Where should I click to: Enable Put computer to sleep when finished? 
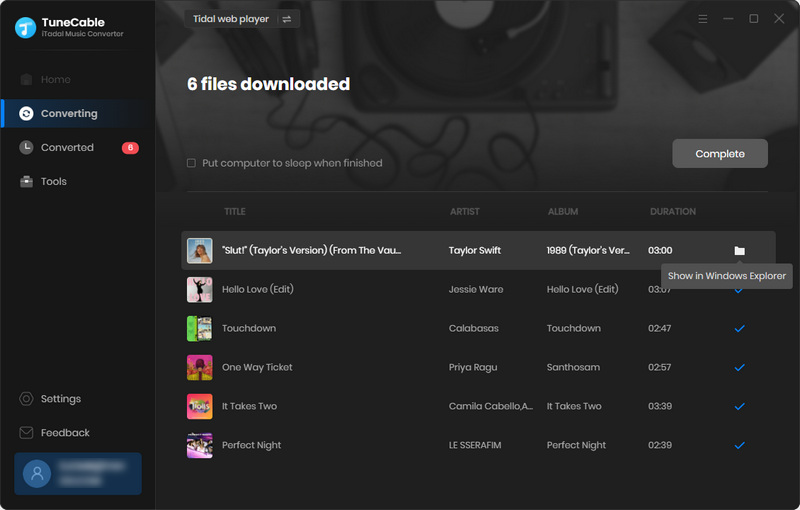191,163
